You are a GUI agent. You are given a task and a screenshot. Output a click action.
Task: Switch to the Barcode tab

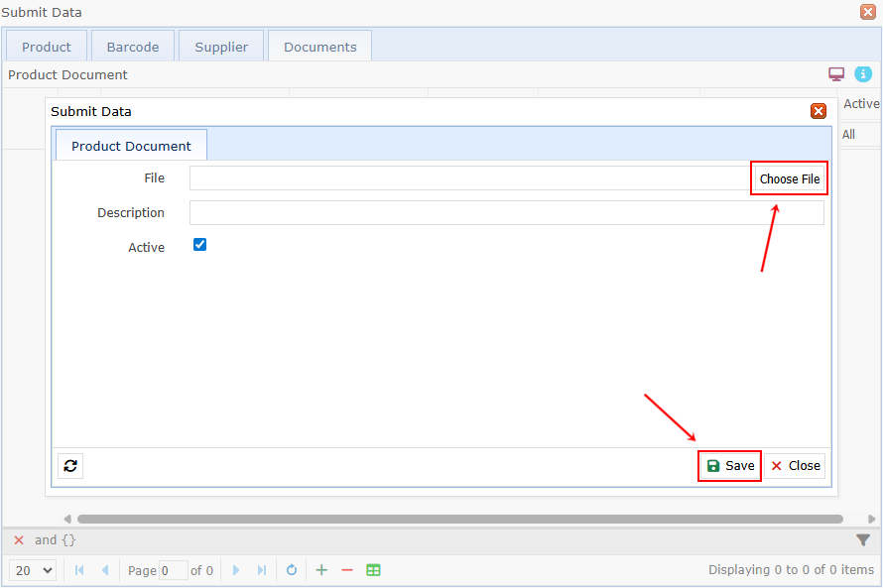click(133, 47)
